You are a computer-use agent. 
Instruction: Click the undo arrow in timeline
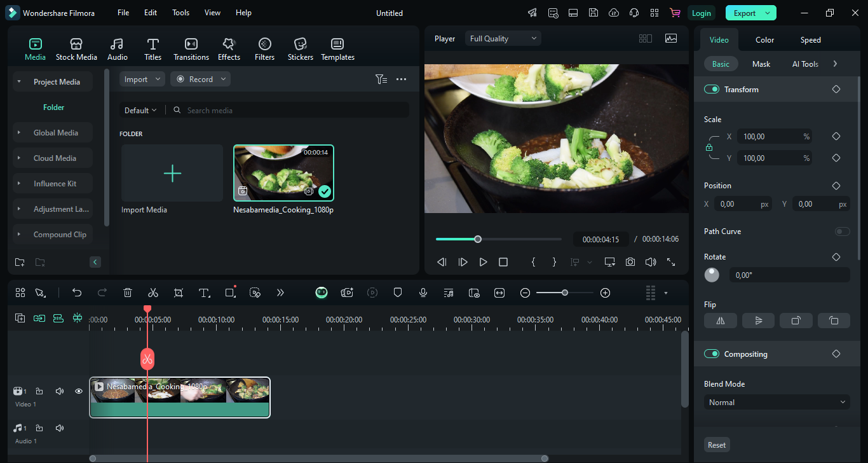[77, 293]
